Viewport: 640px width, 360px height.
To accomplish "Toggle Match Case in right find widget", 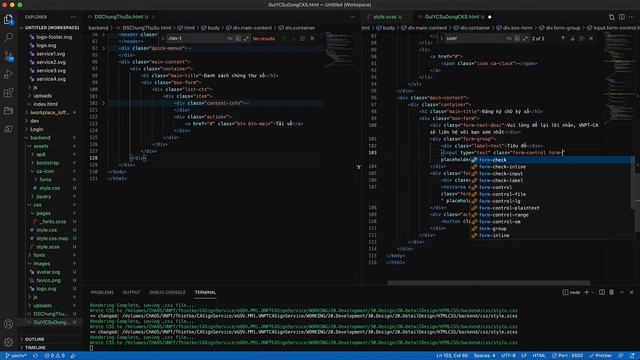I will point(509,38).
